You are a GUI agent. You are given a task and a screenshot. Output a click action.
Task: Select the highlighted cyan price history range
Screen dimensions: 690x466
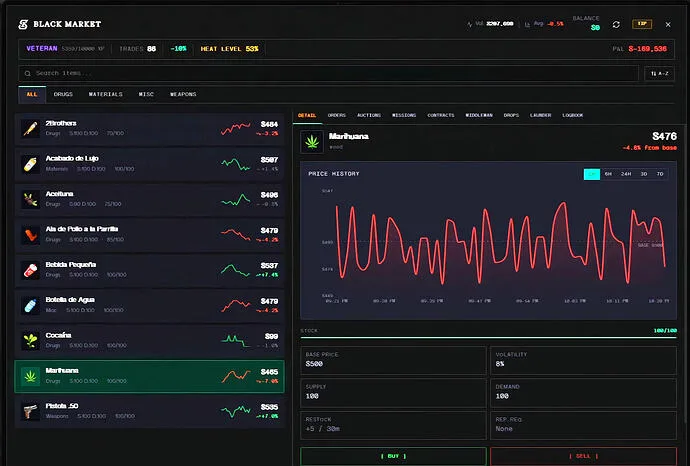point(592,174)
